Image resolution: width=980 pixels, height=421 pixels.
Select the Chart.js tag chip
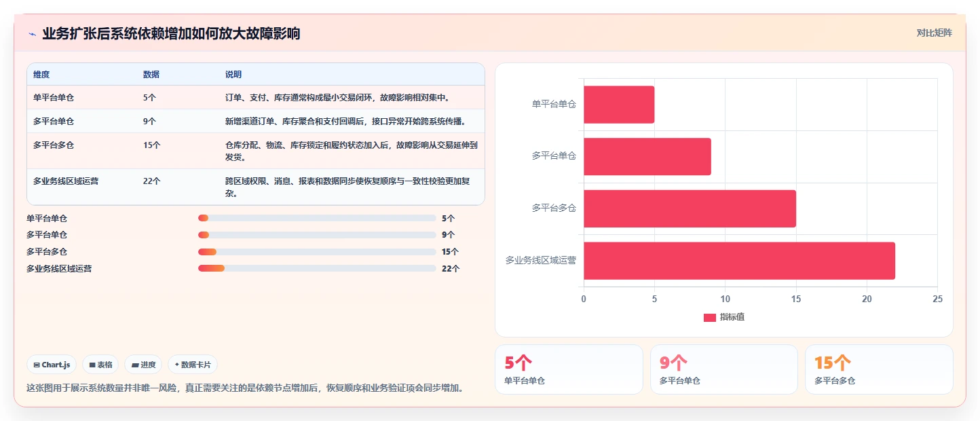(52, 365)
